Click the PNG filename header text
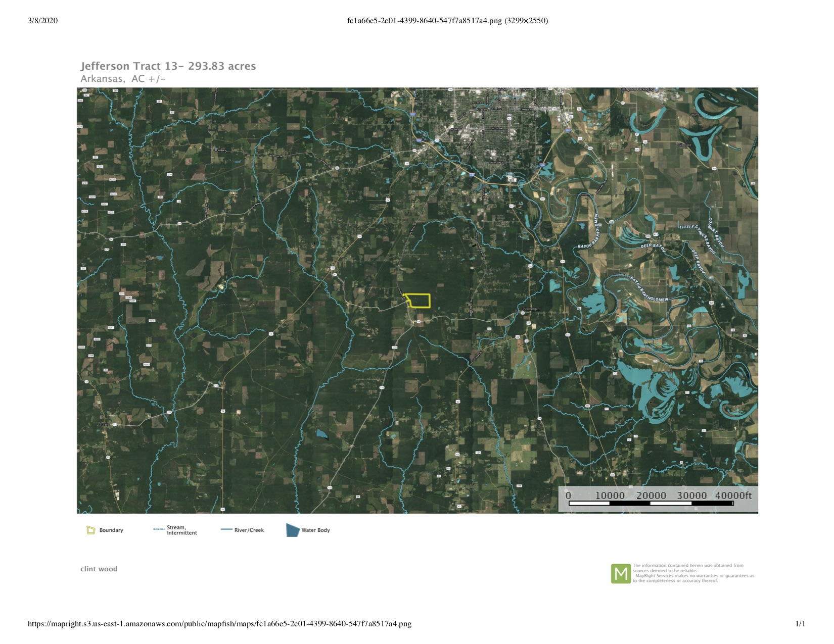 coord(447,21)
